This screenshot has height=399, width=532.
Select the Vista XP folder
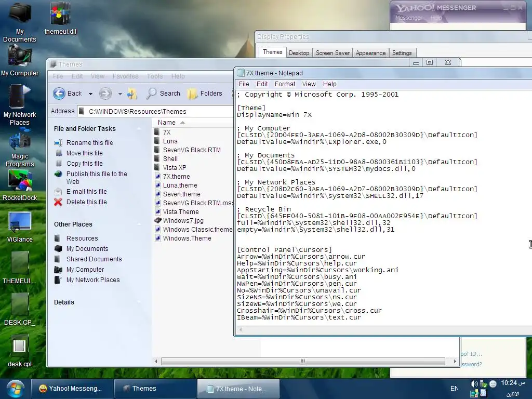pyautogui.click(x=175, y=168)
